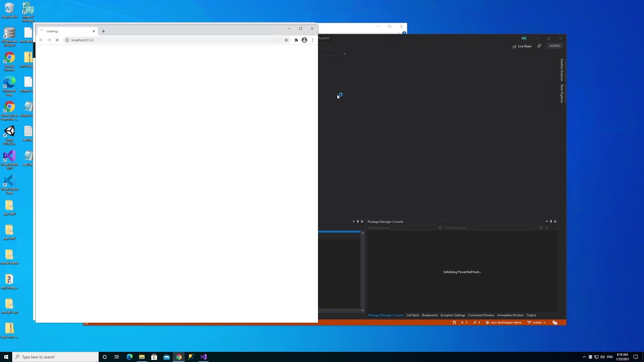Screen dimensions: 644x362
Task: Click unpushed commits arrow indicator
Action: click(x=464, y=323)
